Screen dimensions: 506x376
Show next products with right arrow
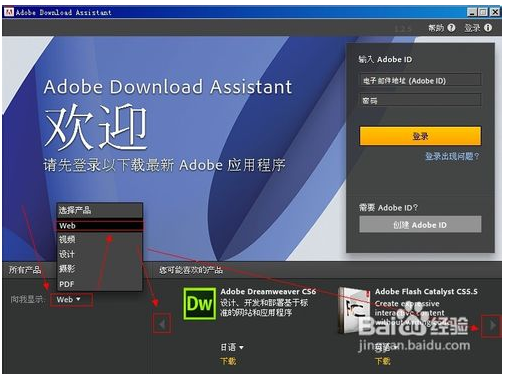pyautogui.click(x=491, y=326)
